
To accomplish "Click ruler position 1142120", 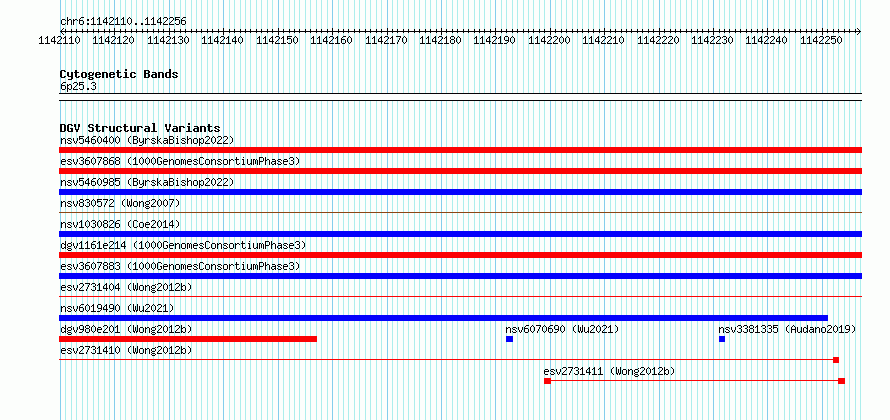I will pyautogui.click(x=114, y=40).
